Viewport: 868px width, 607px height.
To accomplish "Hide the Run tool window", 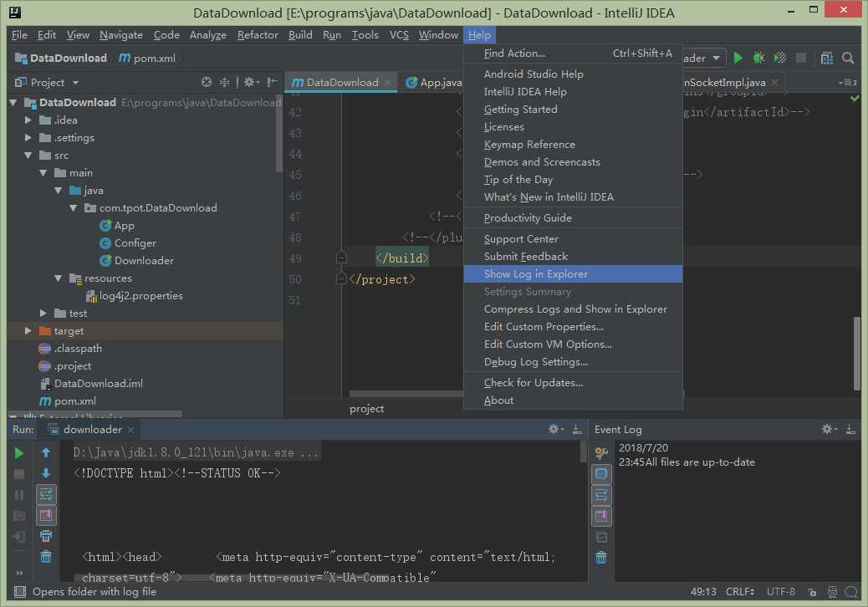I will [577, 430].
